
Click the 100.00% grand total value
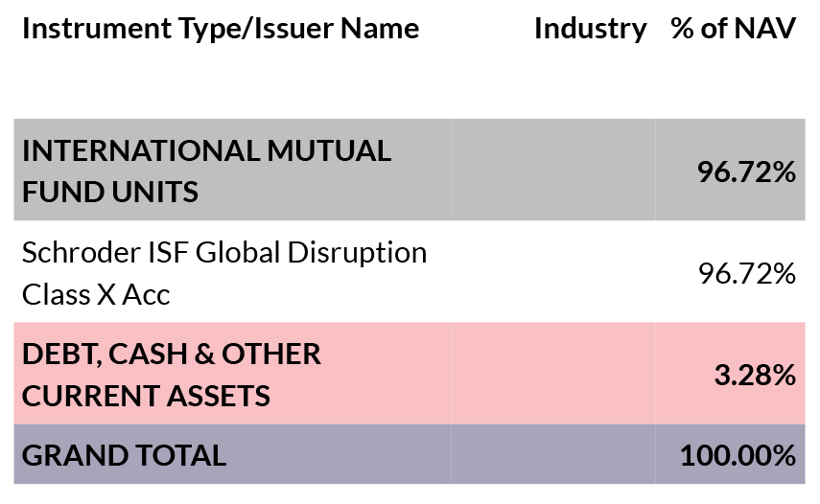point(738,455)
